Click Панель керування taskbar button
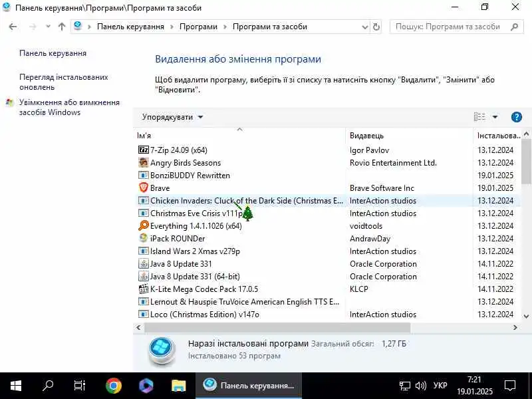Screen dimensions: 532x399 coord(248,386)
